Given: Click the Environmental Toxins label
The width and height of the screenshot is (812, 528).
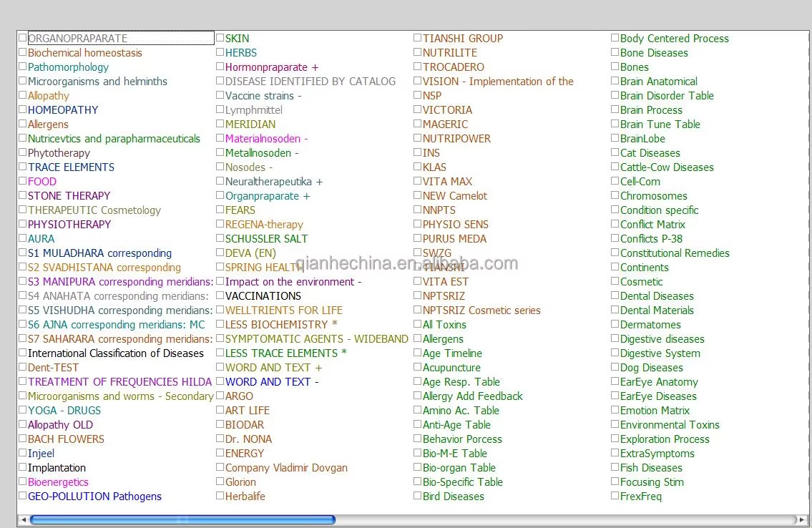Looking at the screenshot, I should [670, 425].
